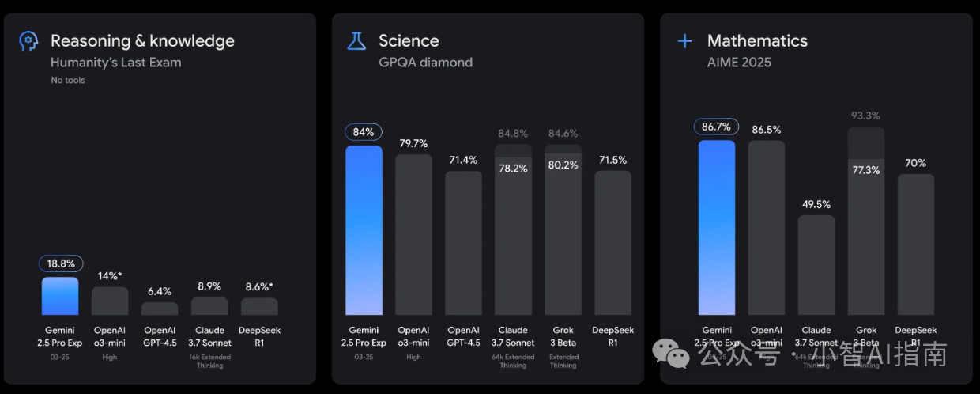Click the DeepSeek R1 label under Science chart

612,336
